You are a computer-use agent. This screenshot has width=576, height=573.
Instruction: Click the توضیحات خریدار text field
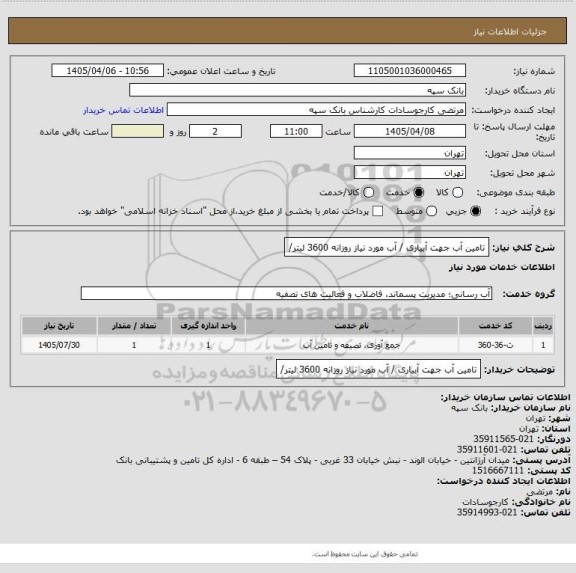click(378, 369)
